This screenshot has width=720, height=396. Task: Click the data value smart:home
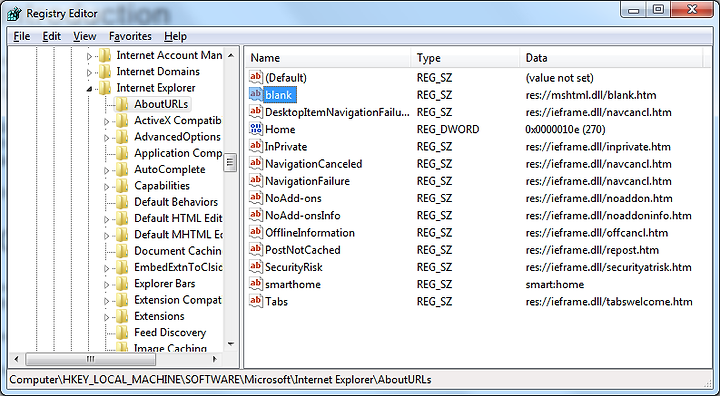coord(555,284)
